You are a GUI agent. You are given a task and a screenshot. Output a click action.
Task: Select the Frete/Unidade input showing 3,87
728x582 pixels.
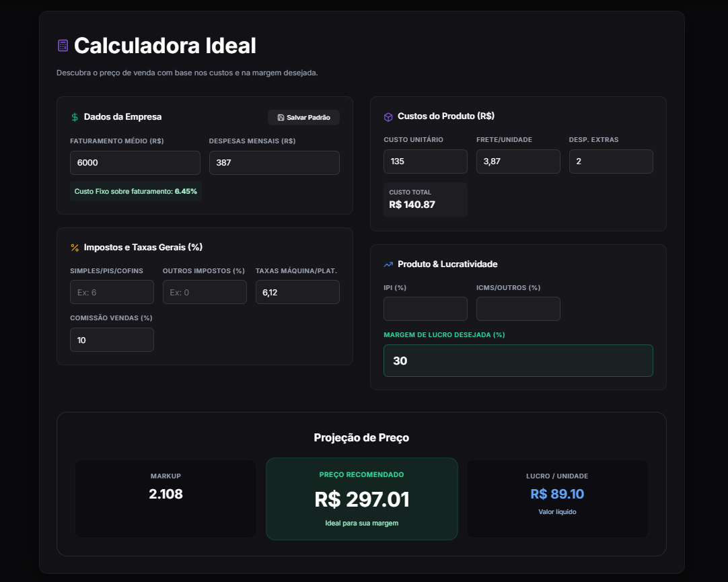pos(518,161)
